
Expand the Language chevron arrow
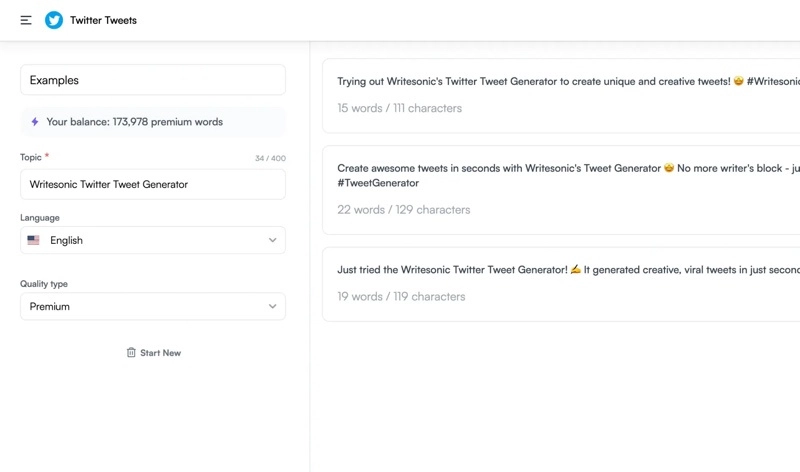[272, 240]
